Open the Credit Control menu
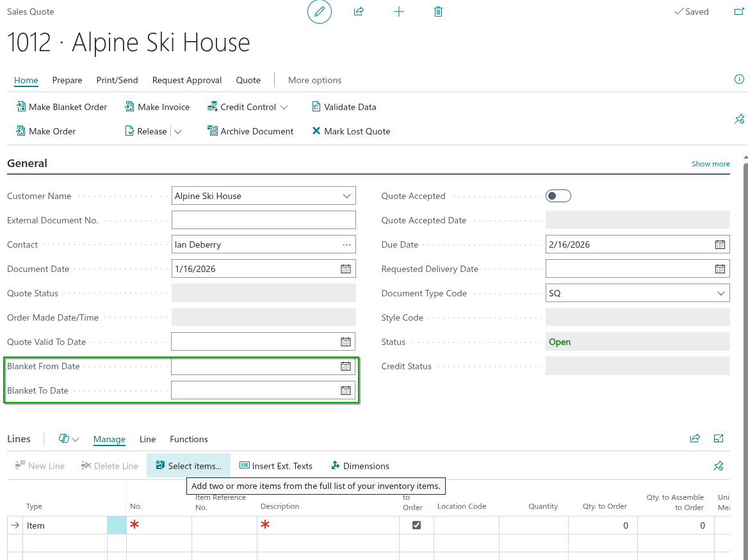Image resolution: width=748 pixels, height=560 pixels. coord(248,107)
